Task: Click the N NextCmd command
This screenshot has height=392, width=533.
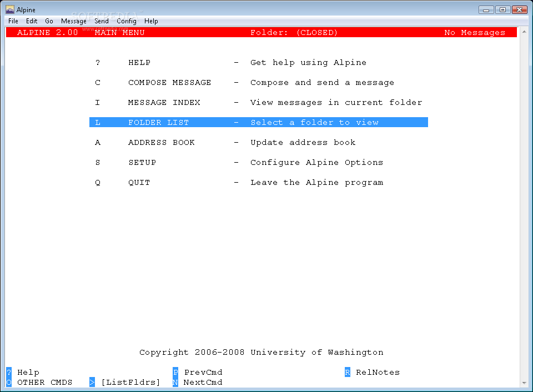Action: click(198, 383)
